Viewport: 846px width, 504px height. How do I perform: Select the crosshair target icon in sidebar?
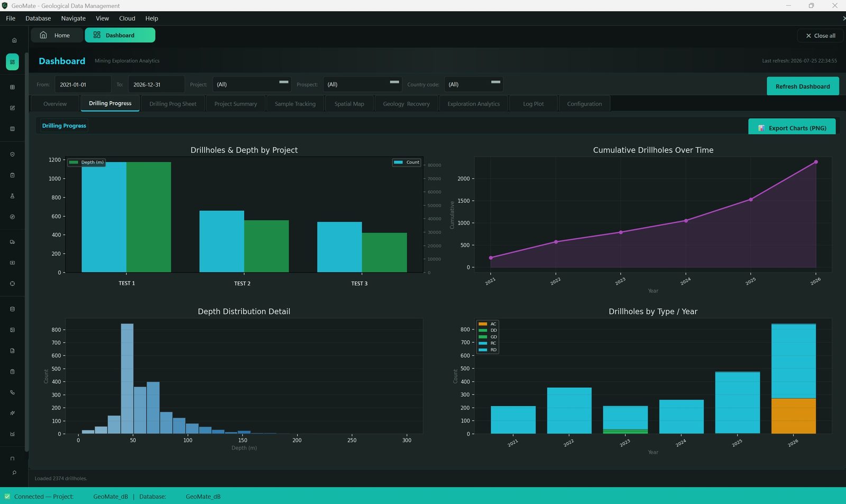pyautogui.click(x=12, y=284)
